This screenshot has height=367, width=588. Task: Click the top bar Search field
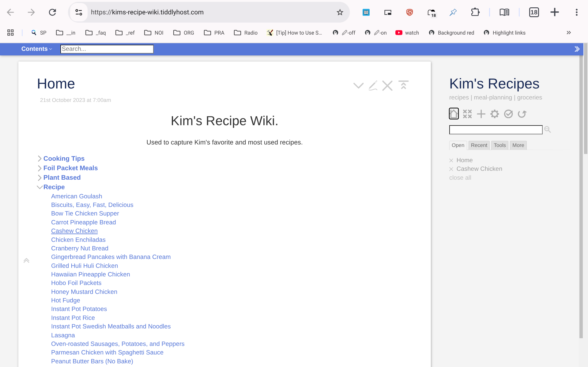point(107,49)
